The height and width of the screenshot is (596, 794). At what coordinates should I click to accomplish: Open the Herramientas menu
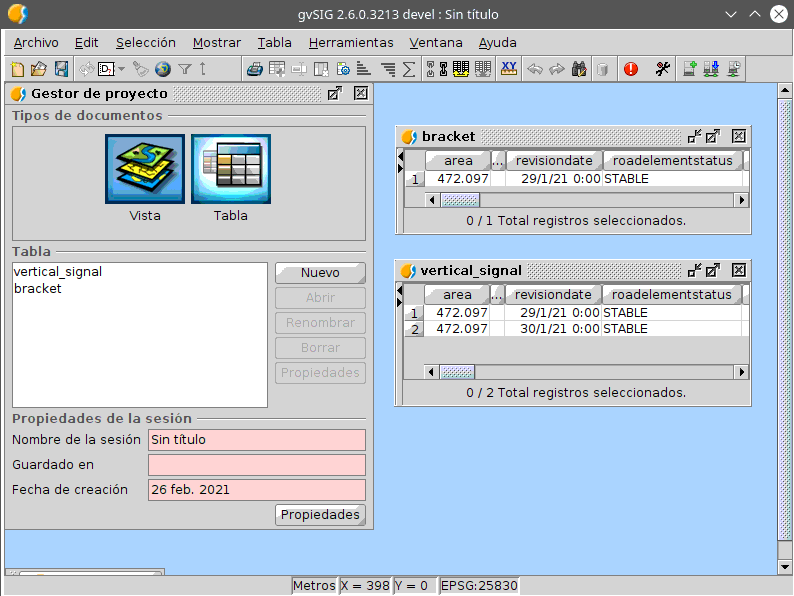click(351, 43)
